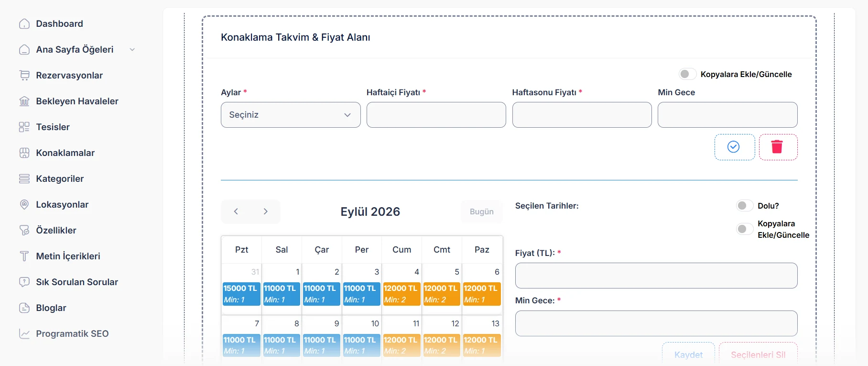
Task: Click the Fiyat (TL) input field
Action: (656, 276)
